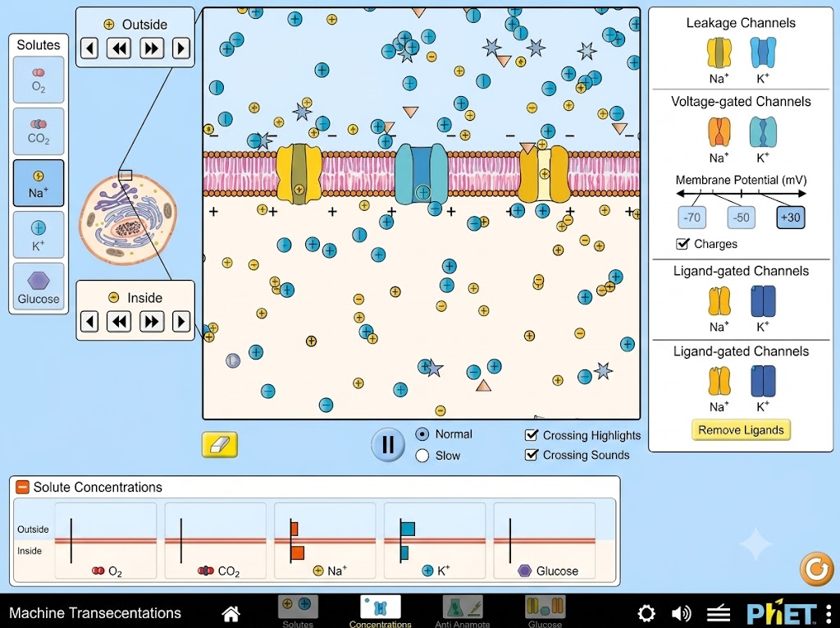
Task: Add one Outside solute with single right arrow
Action: [181, 48]
